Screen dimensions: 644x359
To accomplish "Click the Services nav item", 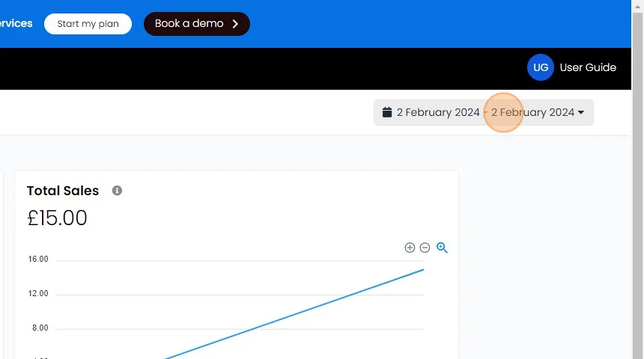I will pyautogui.click(x=16, y=23).
